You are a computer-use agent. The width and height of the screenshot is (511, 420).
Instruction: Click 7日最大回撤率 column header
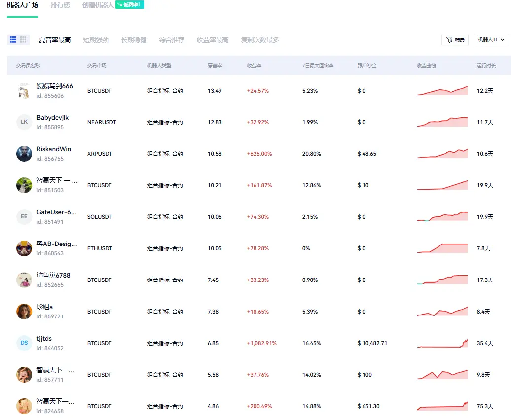click(318, 66)
